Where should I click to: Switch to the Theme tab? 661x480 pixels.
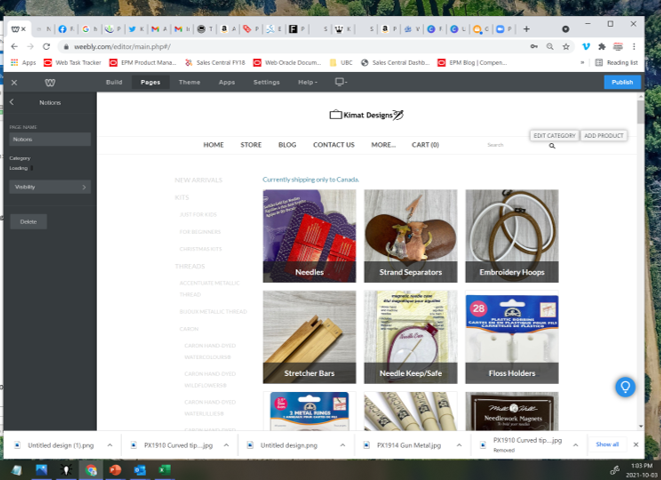click(189, 82)
